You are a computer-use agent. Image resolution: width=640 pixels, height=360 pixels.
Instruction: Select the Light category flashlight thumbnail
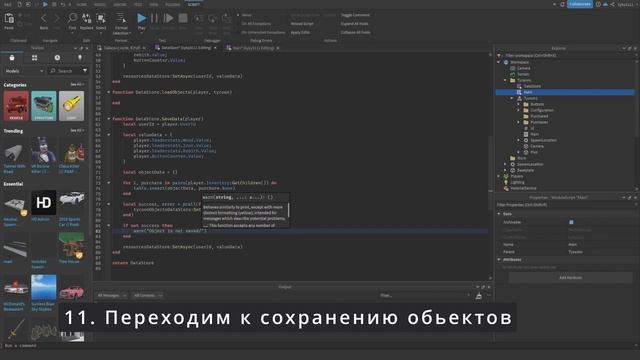71,106
